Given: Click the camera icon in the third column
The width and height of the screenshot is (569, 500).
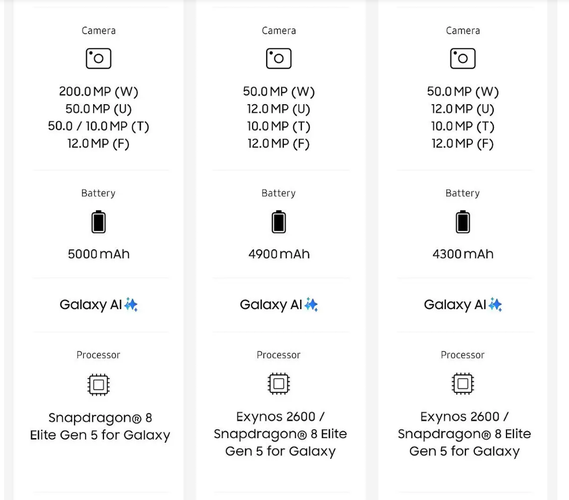Looking at the screenshot, I should pyautogui.click(x=463, y=58).
